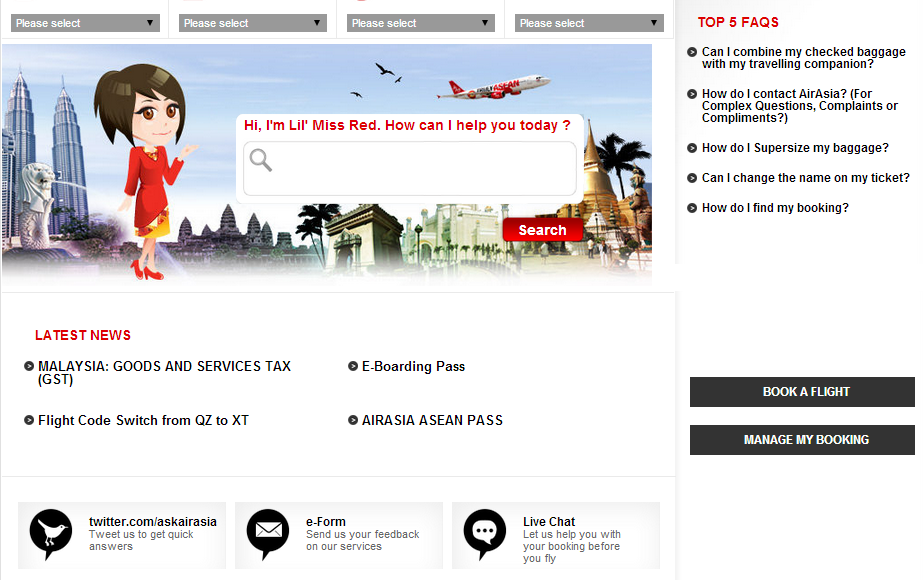
Task: Click the Lil' Miss Red character image
Action: pyautogui.click(x=146, y=171)
